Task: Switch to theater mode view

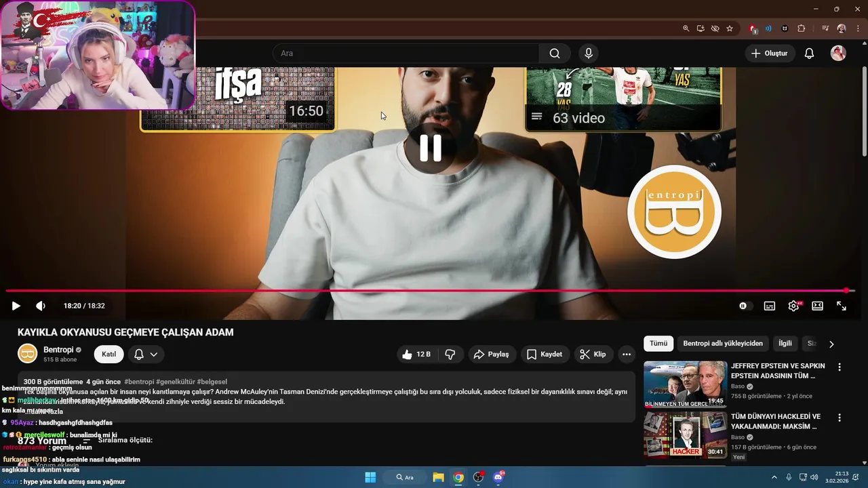Action: [x=818, y=306]
